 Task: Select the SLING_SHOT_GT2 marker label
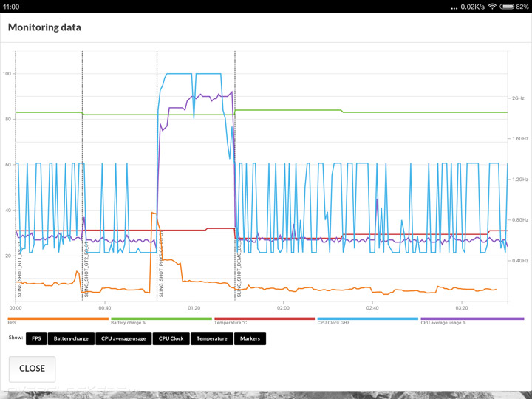[x=86, y=270]
